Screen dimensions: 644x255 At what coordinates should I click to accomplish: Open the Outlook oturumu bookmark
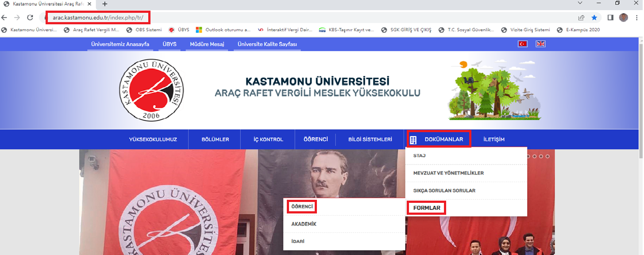[x=224, y=30]
